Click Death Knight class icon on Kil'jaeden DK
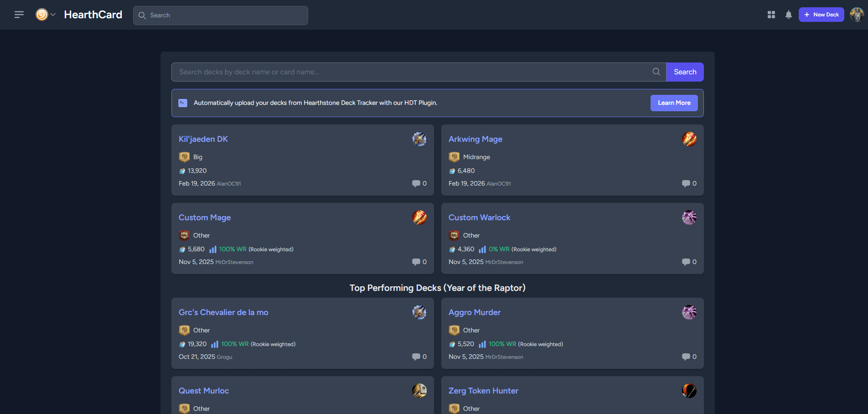Image resolution: width=868 pixels, height=414 pixels. click(419, 139)
